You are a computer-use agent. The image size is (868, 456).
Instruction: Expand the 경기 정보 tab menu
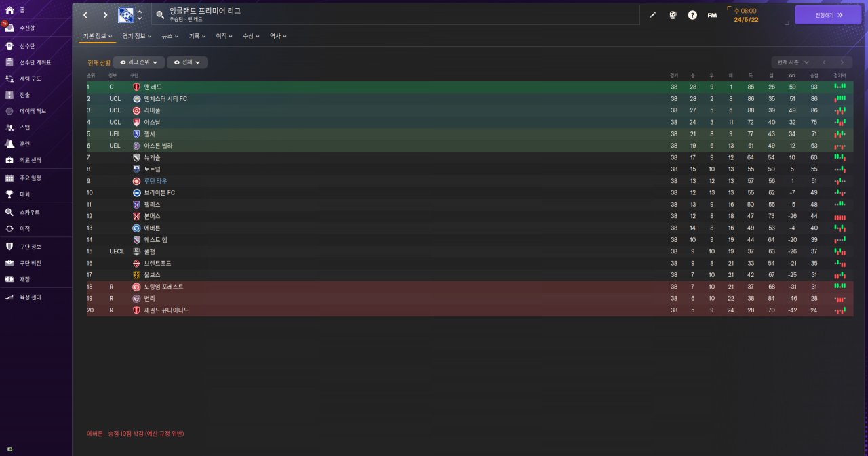pyautogui.click(x=138, y=36)
